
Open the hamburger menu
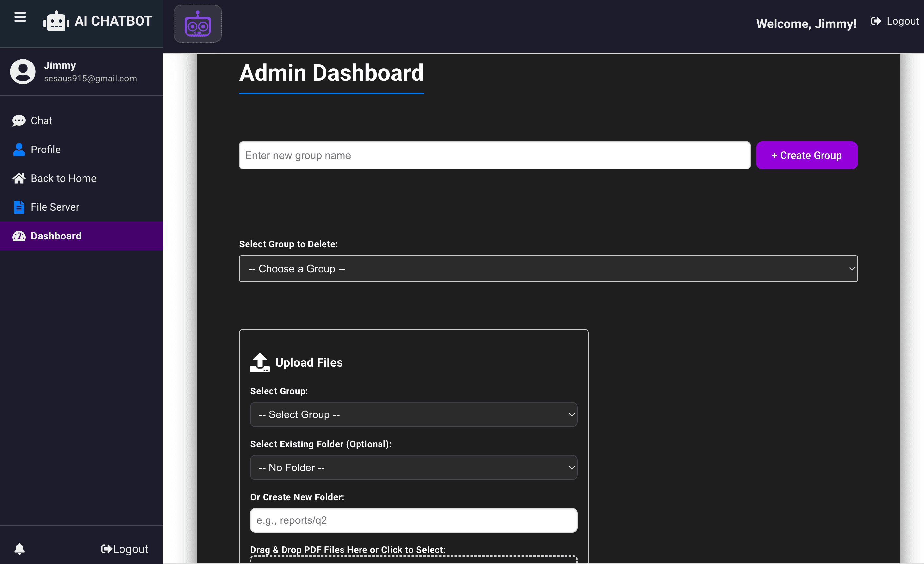pos(19,17)
